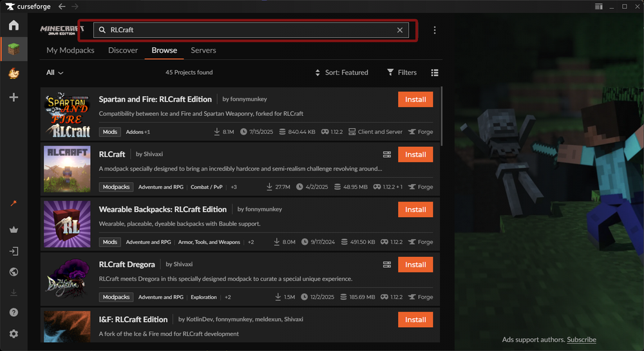The height and width of the screenshot is (351, 644).
Task: Open the RLCraft modpack thumbnail
Action: pyautogui.click(x=67, y=169)
